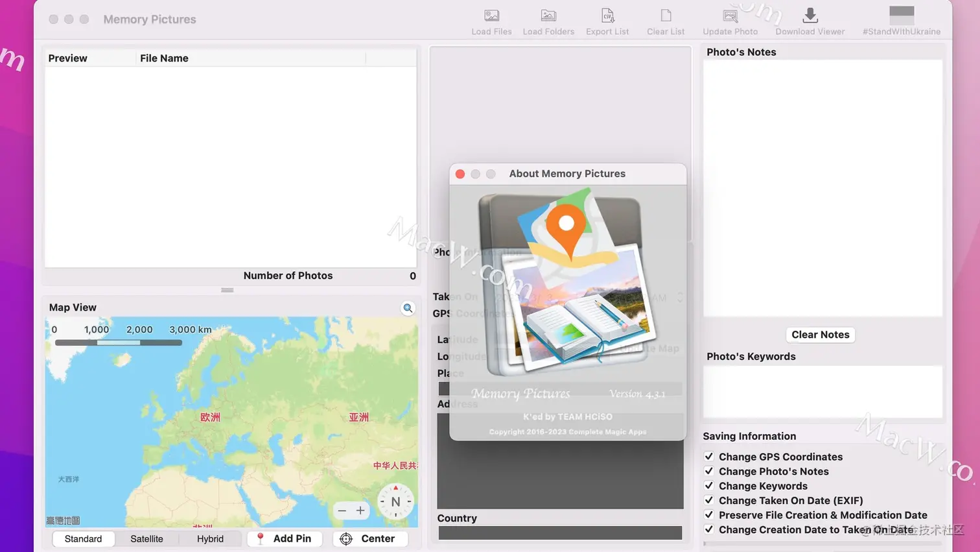Click the 3,000 km map scale bar
980x552 pixels.
pos(119,342)
